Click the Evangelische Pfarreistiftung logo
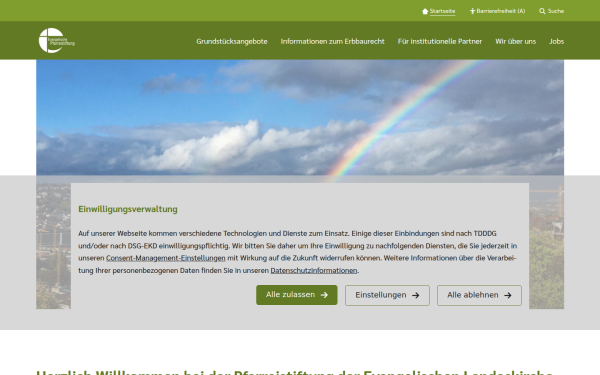Image resolution: width=600 pixels, height=375 pixels. click(57, 41)
